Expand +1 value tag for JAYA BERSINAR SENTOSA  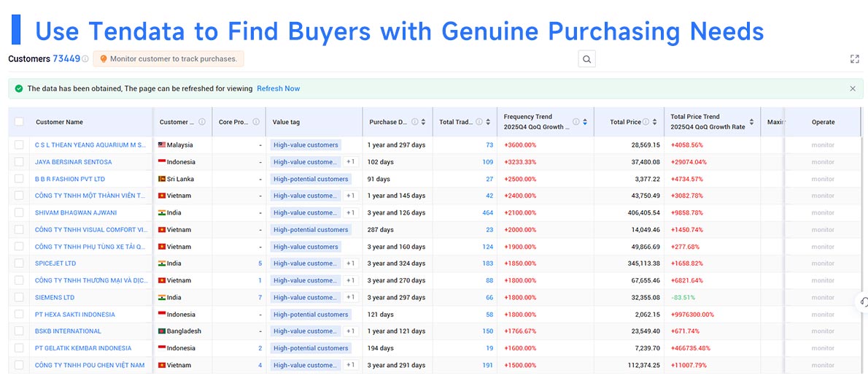(x=350, y=162)
